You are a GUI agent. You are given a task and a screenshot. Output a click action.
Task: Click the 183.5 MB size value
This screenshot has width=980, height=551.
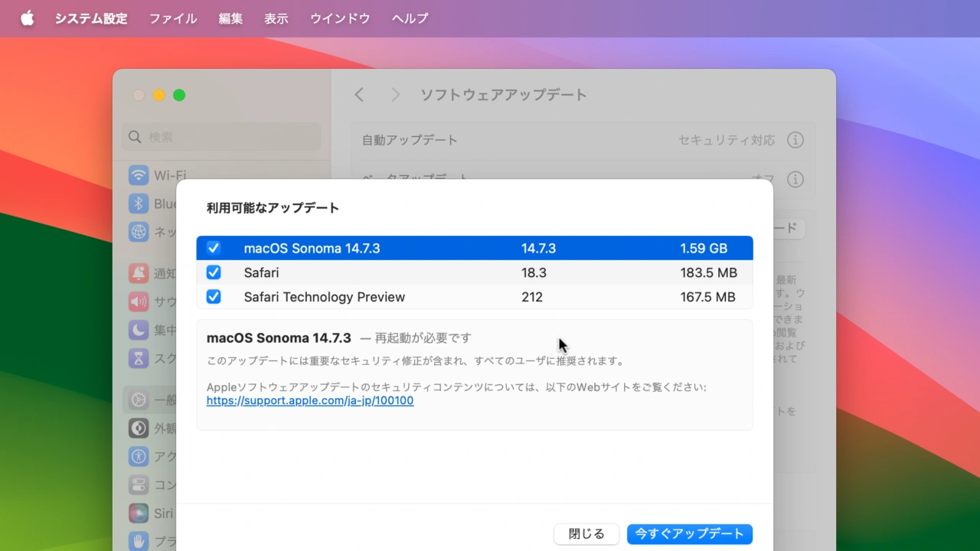point(708,272)
